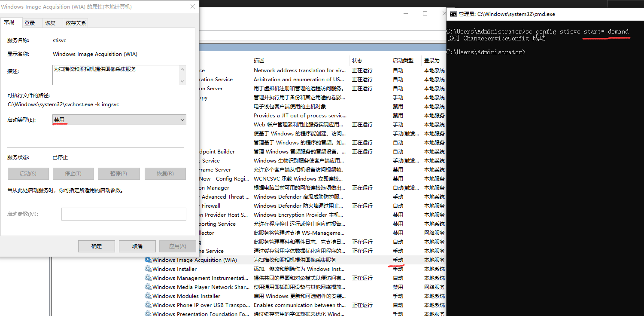
Task: Click 手动 startup type in the WIA row
Action: tap(398, 260)
